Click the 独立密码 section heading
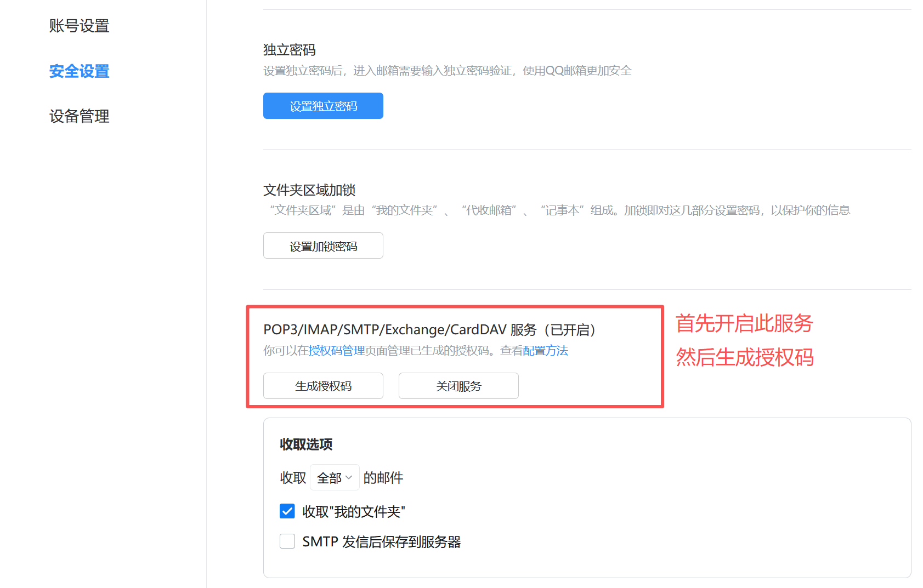The width and height of the screenshot is (923, 588). (x=290, y=50)
